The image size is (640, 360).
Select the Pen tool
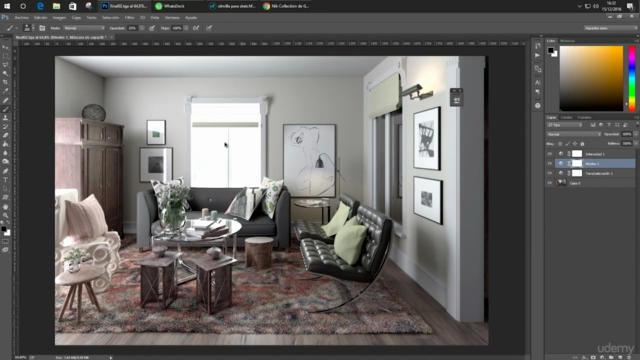pos(6,171)
